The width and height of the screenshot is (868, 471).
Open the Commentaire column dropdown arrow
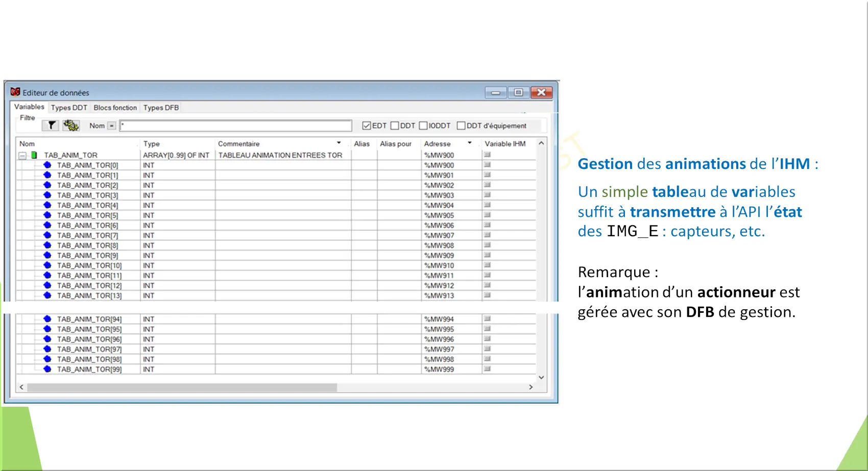(339, 143)
